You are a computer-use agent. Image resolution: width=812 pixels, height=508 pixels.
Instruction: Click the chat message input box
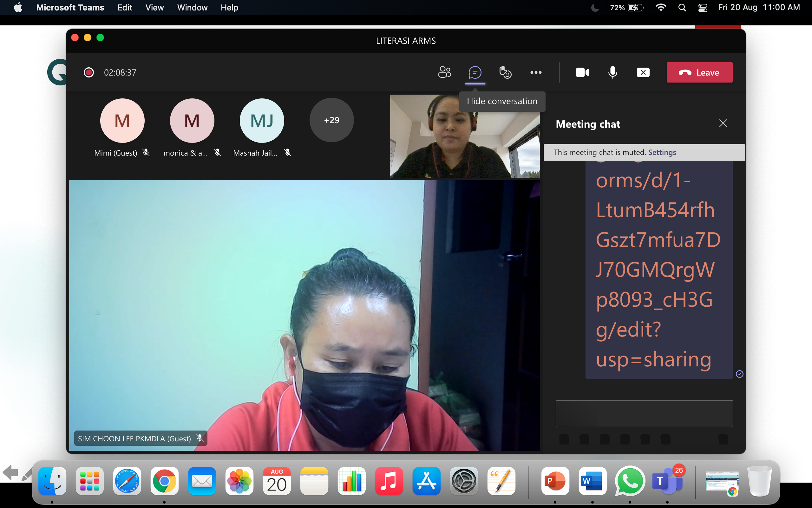pyautogui.click(x=644, y=413)
